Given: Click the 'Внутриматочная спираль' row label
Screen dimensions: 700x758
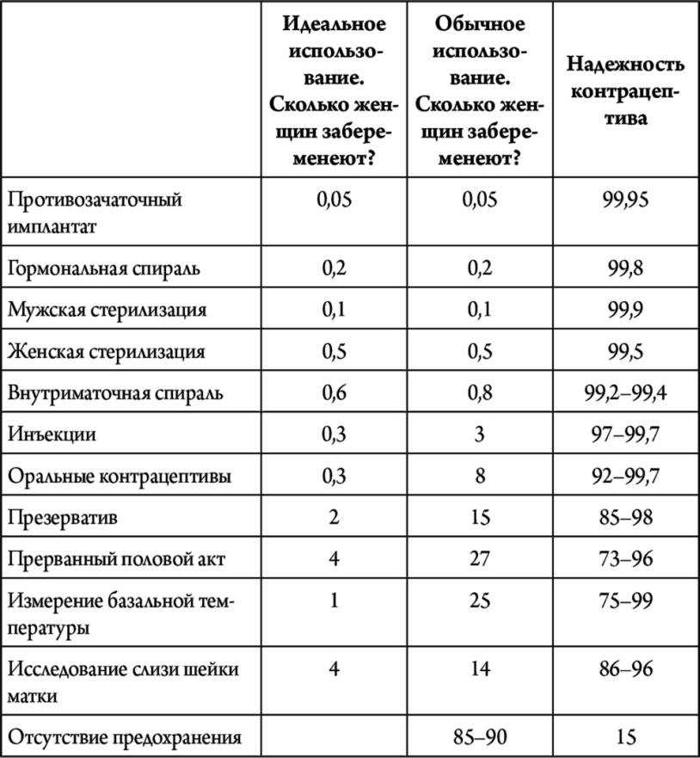Looking at the screenshot, I should tap(115, 393).
